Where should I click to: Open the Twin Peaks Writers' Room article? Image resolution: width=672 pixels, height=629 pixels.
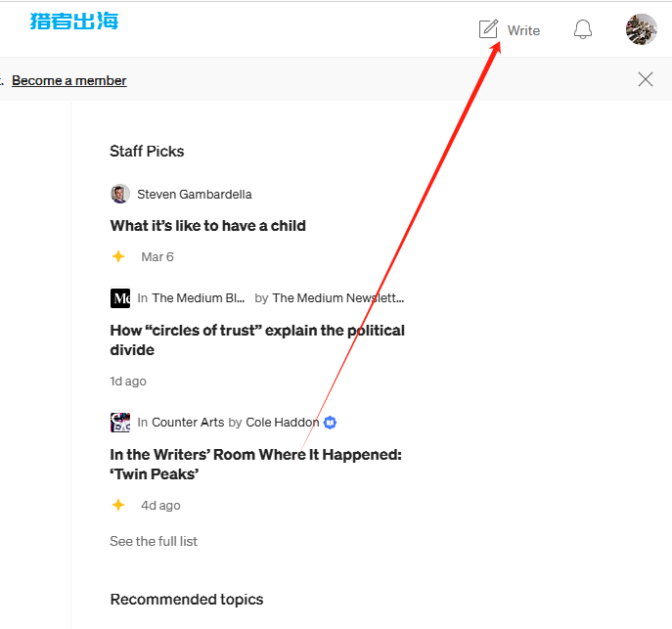(x=256, y=465)
